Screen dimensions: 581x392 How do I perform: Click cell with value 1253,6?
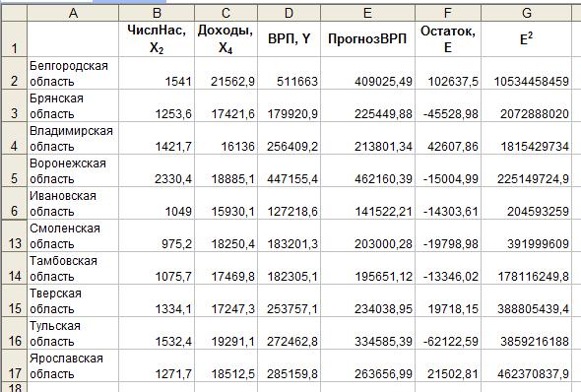tap(157, 105)
